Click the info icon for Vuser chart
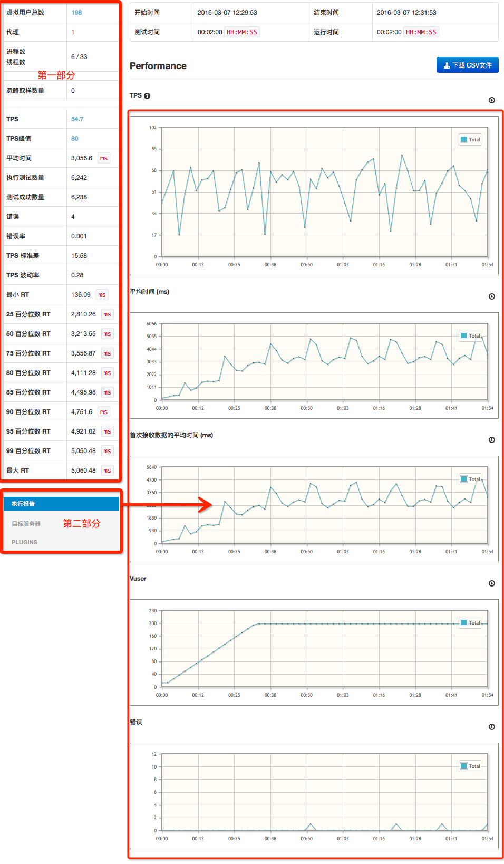Image resolution: width=504 pixels, height=864 pixels. (492, 583)
